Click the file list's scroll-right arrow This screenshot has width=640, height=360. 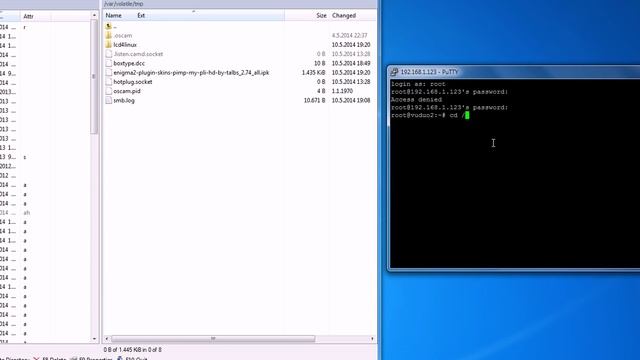tap(372, 339)
